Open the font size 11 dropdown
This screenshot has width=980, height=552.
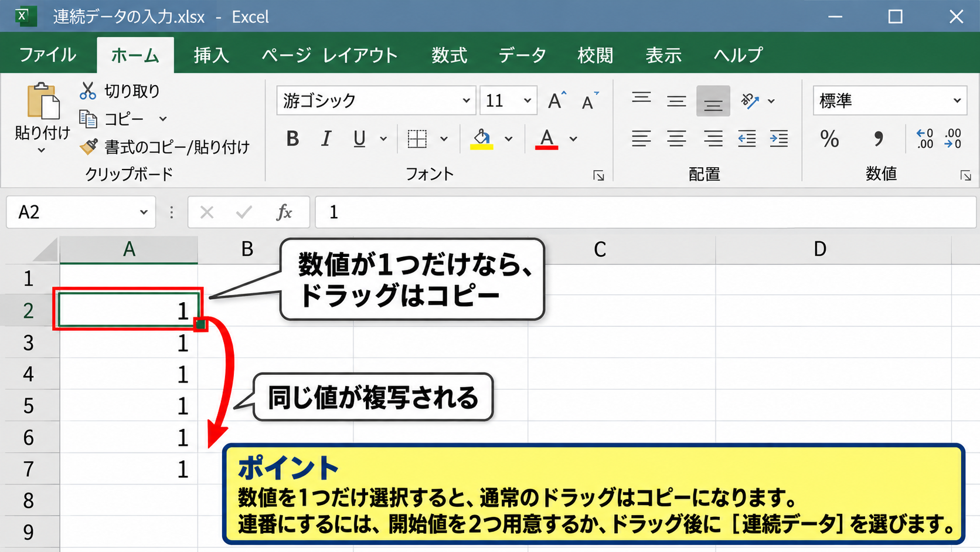[x=528, y=101]
